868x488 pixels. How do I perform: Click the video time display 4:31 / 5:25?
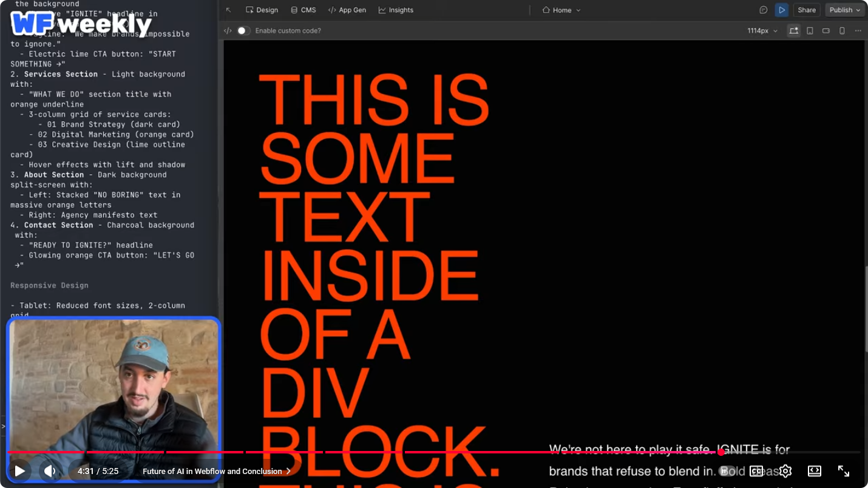[98, 471]
